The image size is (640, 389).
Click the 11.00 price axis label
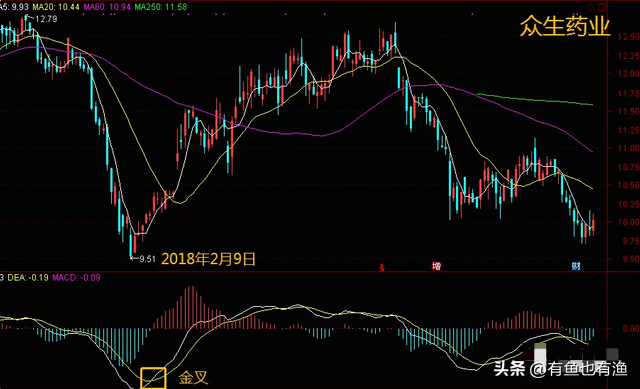click(629, 148)
